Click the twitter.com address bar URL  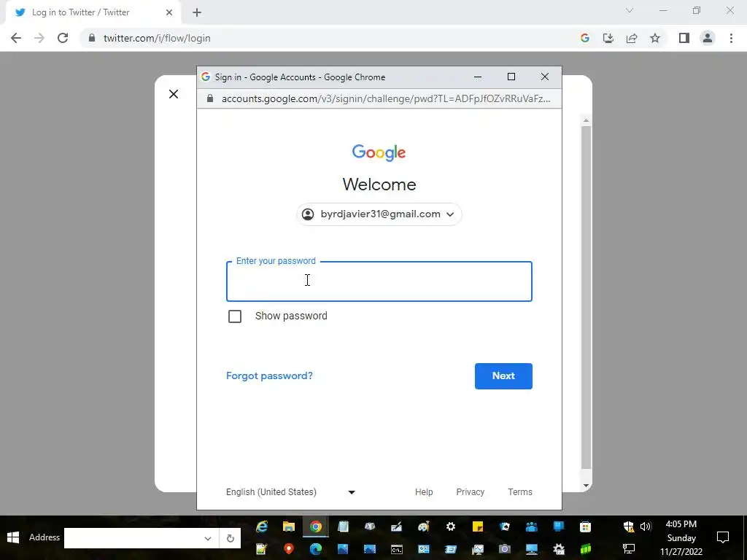(x=157, y=38)
